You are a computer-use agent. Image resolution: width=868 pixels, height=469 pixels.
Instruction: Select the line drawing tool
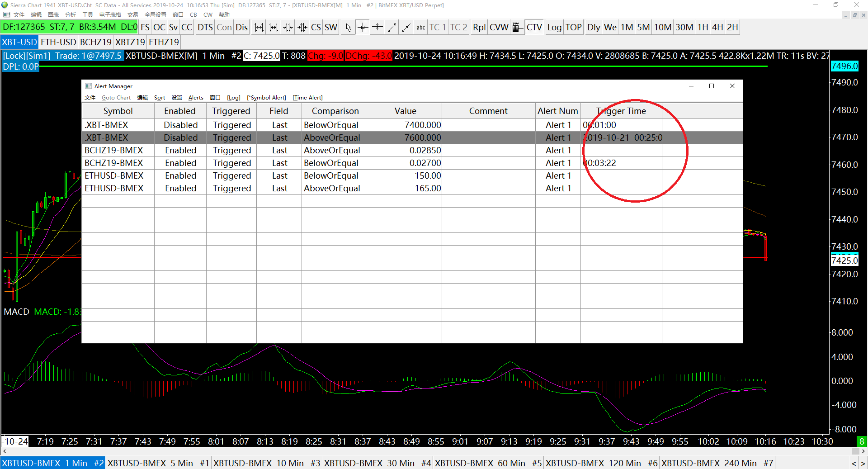(392, 28)
